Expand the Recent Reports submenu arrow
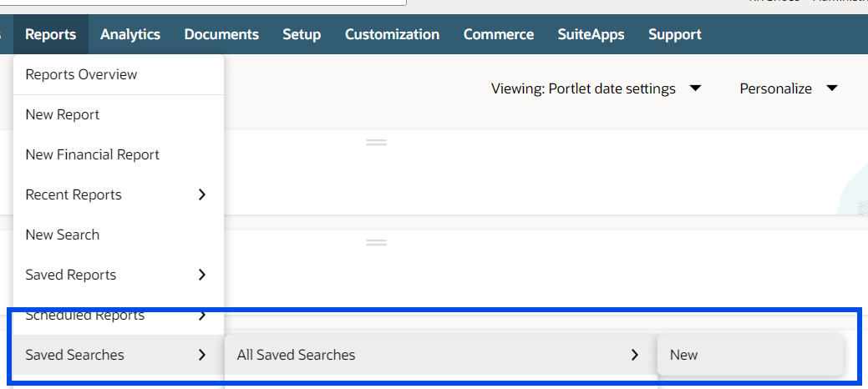Viewport: 868px width, 389px height. tap(201, 194)
